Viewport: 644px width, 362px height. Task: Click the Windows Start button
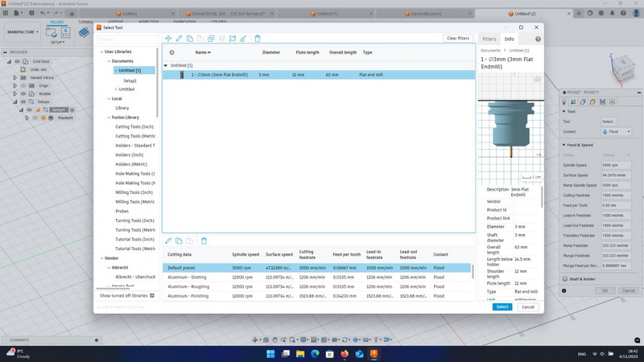coord(270,354)
